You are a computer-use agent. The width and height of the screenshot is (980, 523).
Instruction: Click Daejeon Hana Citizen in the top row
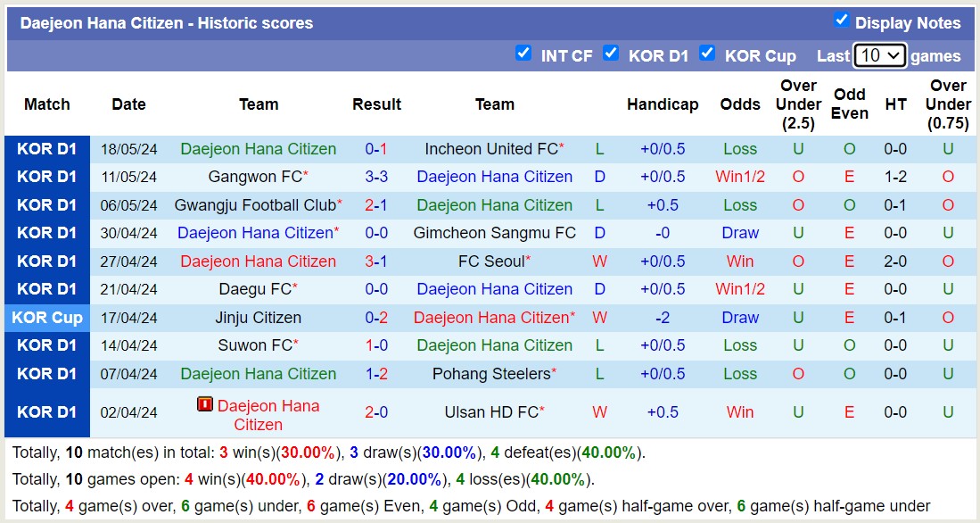258,148
